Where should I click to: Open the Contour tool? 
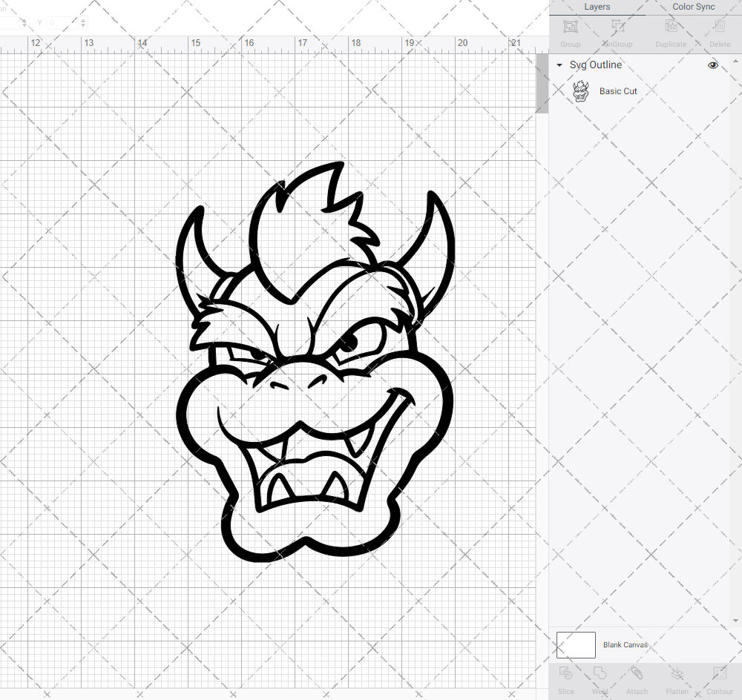click(718, 678)
